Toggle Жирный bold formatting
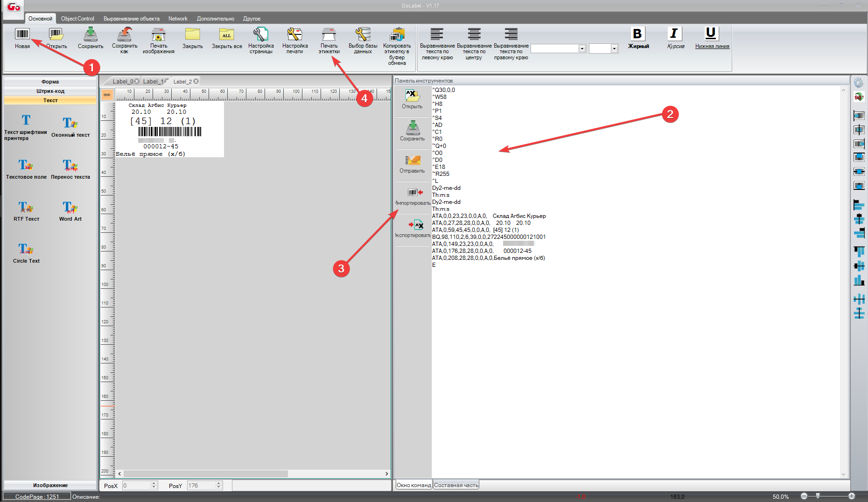Screen dimensions: 868x502 click(637, 34)
